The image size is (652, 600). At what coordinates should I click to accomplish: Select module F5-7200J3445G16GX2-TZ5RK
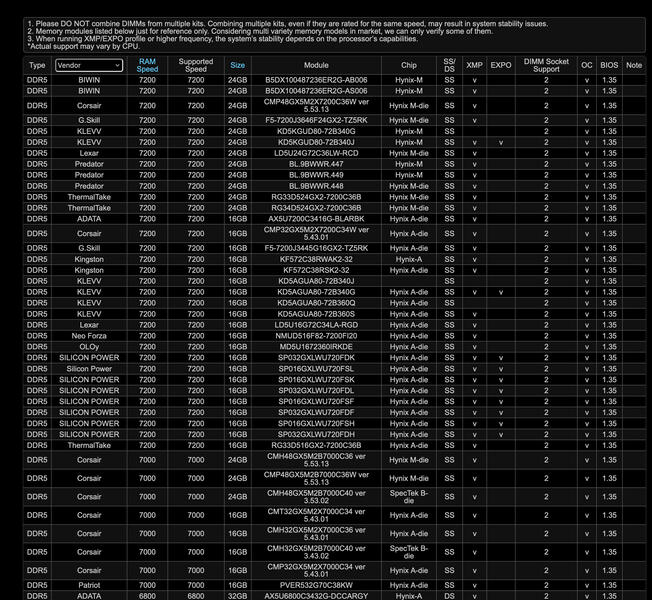point(316,248)
